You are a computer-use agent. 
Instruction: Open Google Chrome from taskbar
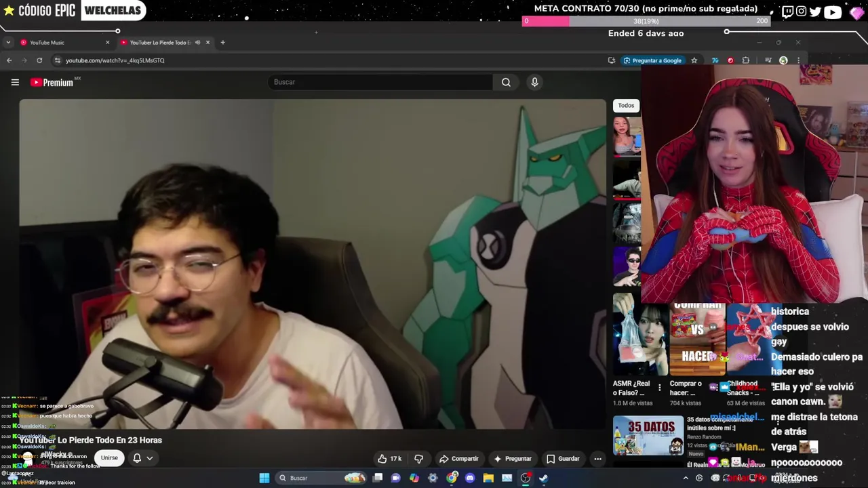tap(452, 478)
